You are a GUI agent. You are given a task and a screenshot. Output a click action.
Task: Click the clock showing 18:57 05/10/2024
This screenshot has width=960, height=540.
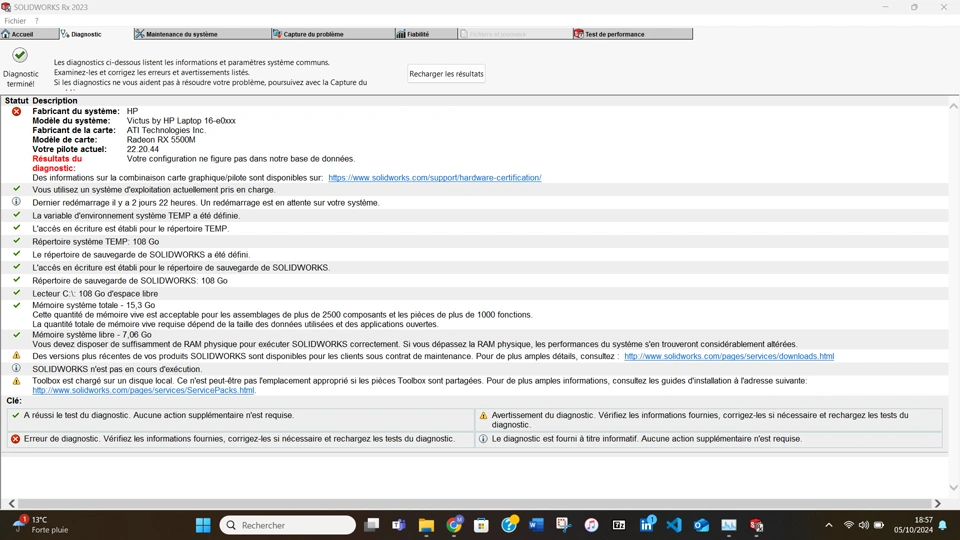click(913, 525)
